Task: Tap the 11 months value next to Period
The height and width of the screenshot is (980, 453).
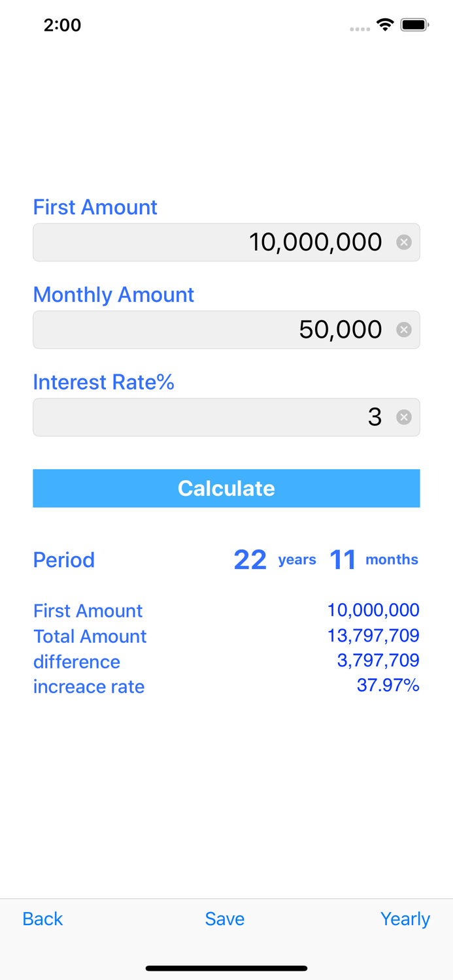Action: (x=343, y=559)
